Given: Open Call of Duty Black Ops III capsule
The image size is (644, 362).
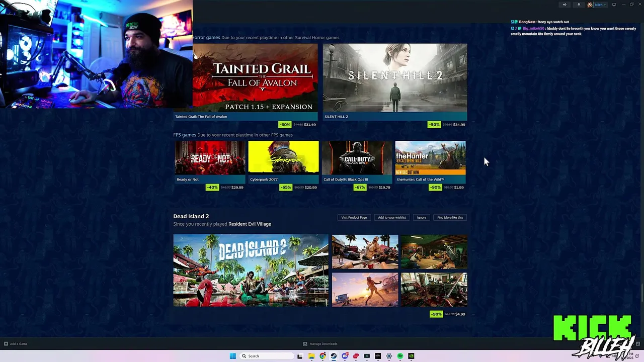Looking at the screenshot, I should (x=357, y=158).
